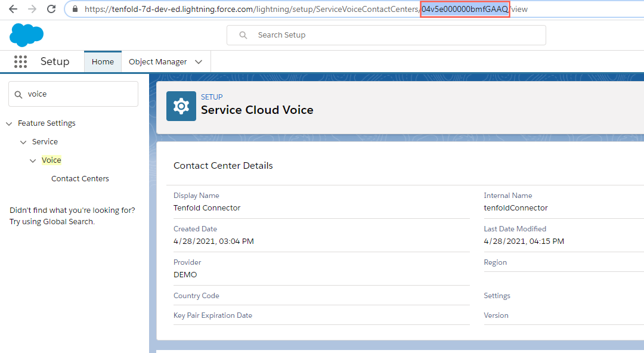Click the browser forward arrow
Image resolution: width=644 pixels, height=353 pixels.
[x=32, y=10]
